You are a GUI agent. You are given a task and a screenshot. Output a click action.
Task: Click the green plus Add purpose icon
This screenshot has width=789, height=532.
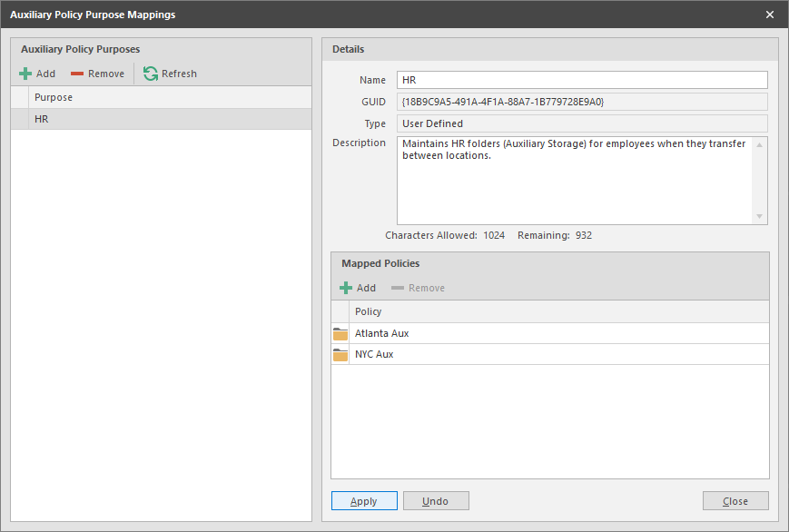pyautogui.click(x=25, y=74)
